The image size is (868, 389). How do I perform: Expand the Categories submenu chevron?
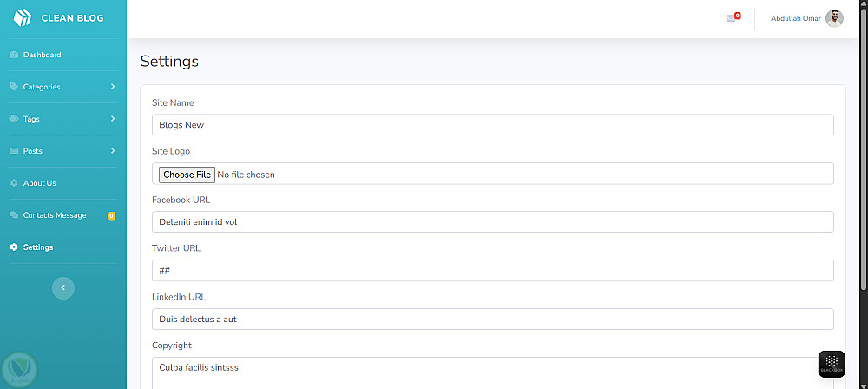tap(112, 87)
